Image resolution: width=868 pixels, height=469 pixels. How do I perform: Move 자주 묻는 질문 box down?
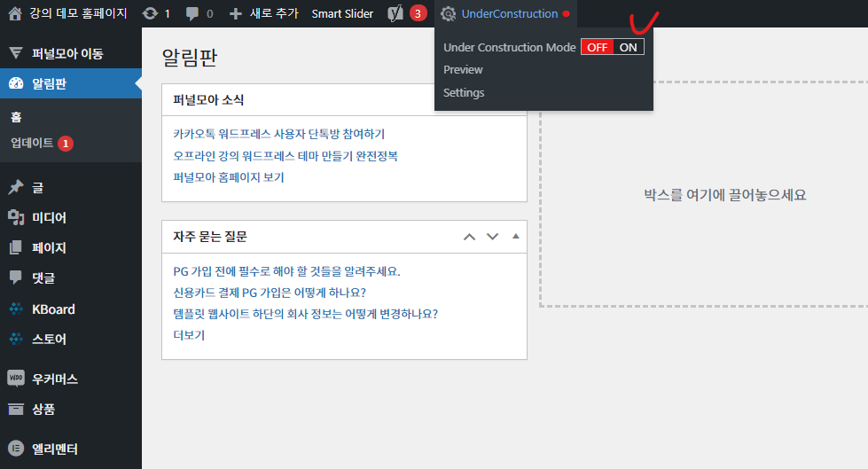(x=493, y=237)
